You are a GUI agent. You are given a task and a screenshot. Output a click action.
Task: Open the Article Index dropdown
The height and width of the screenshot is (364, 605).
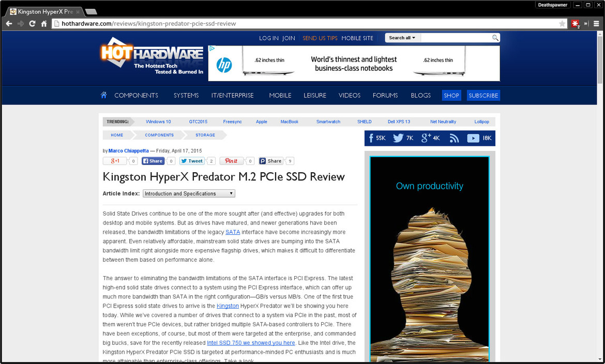click(x=189, y=193)
